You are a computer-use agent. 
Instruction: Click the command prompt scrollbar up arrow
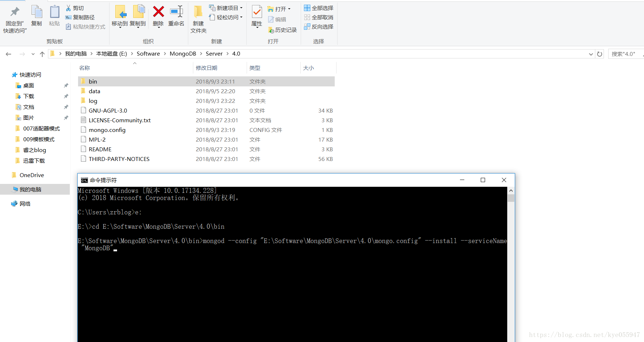(511, 190)
